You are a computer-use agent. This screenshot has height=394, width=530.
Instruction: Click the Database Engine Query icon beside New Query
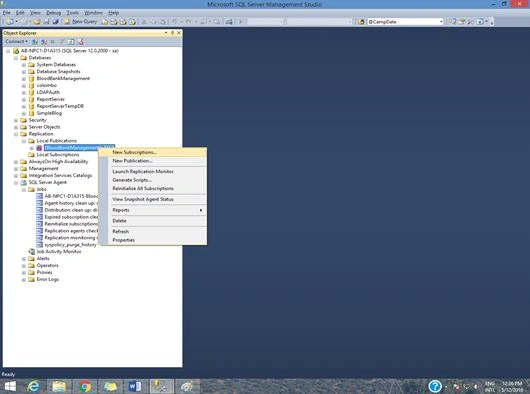point(105,22)
